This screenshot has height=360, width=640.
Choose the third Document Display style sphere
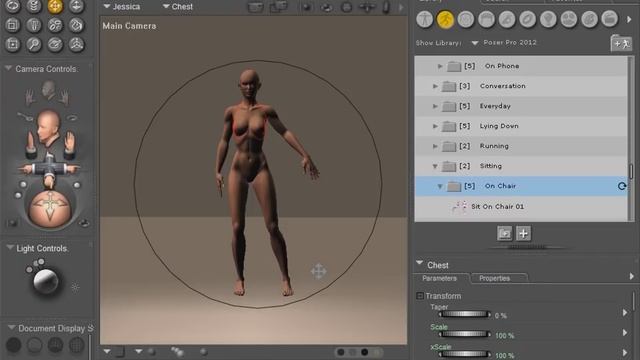[55, 345]
